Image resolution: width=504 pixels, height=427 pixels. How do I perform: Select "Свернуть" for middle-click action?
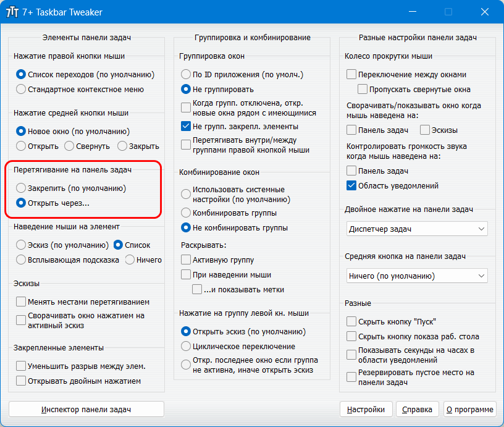70,146
